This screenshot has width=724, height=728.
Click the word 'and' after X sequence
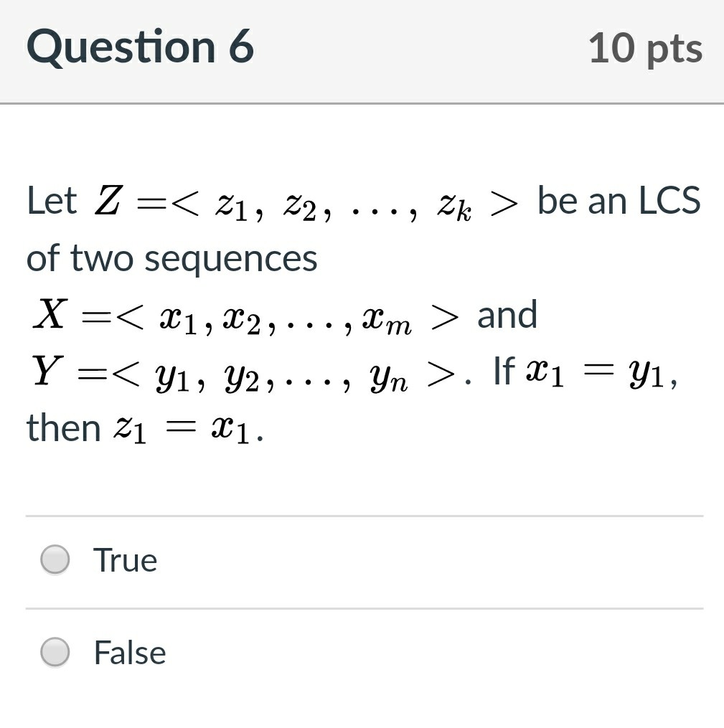click(507, 315)
